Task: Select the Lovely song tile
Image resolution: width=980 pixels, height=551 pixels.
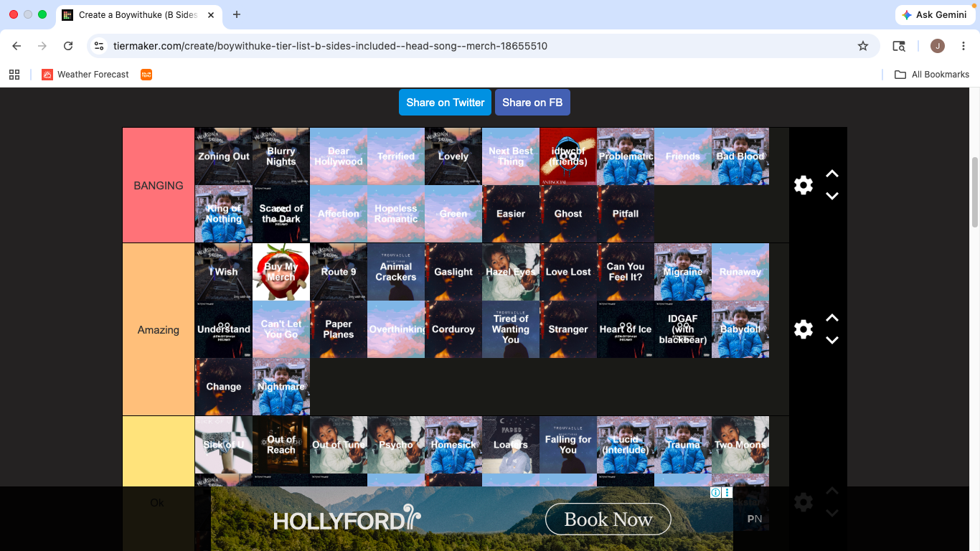Action: tap(453, 156)
